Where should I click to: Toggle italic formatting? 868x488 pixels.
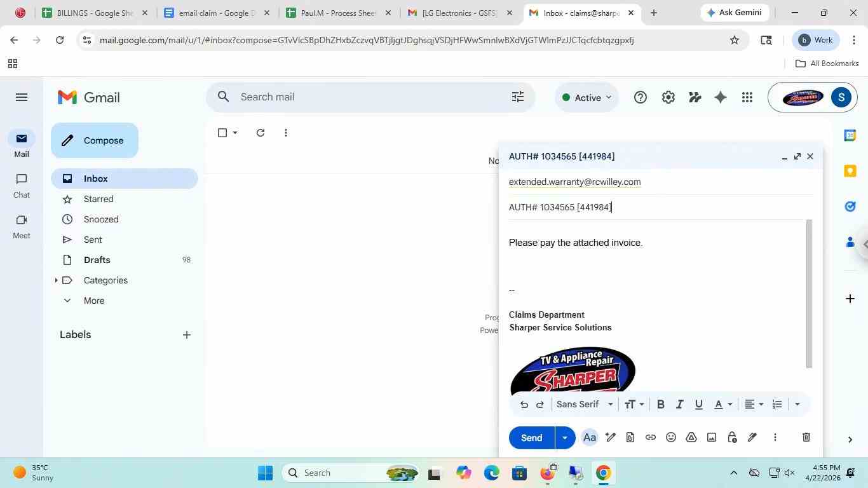coord(679,404)
